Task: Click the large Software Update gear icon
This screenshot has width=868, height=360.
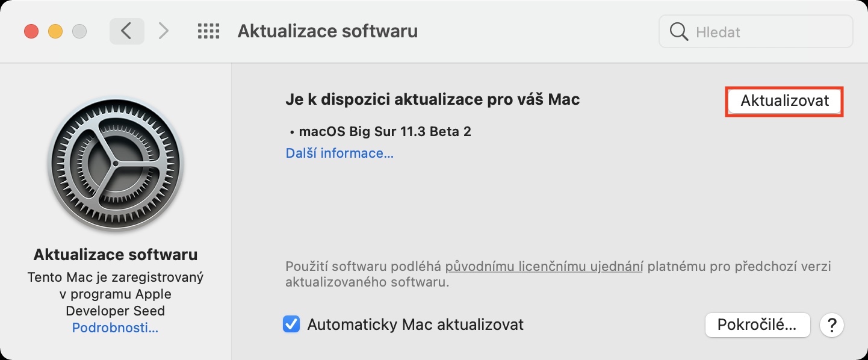Action: [x=116, y=165]
